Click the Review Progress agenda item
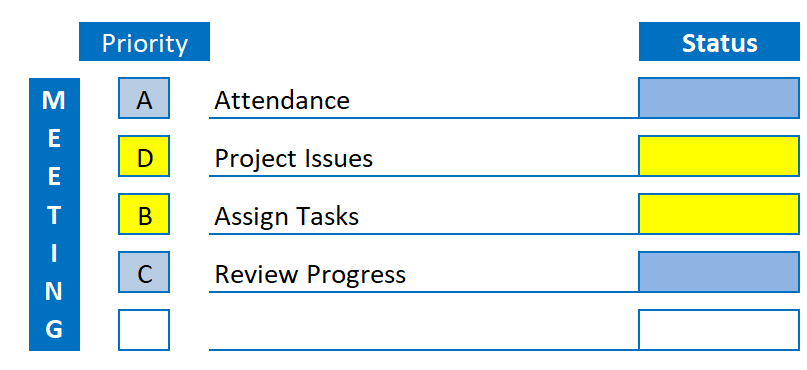Viewport: 807px width, 370px height. (x=310, y=274)
